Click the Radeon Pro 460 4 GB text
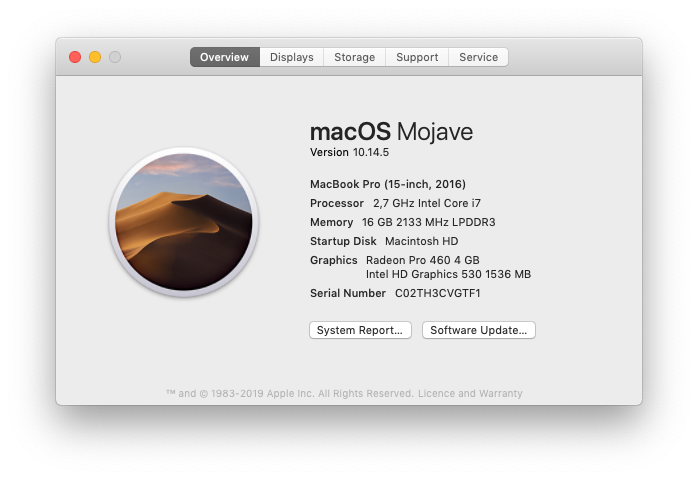This screenshot has width=698, height=479. [423, 260]
